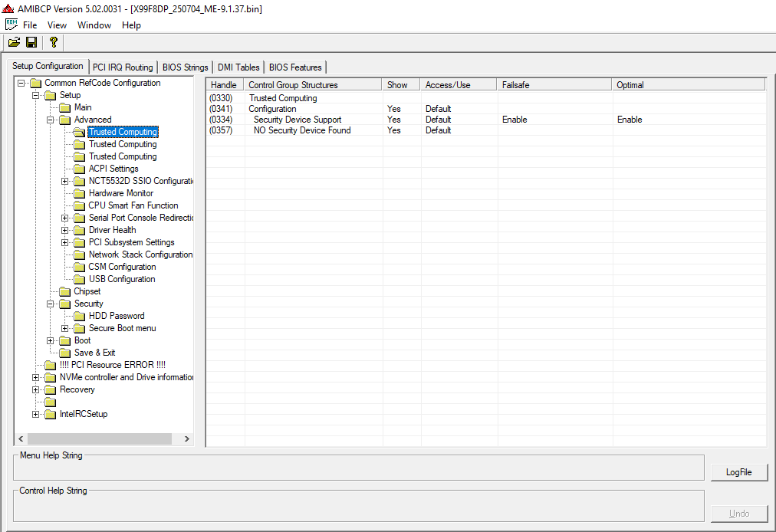Expand the PCI Subsystem Settings node
This screenshot has width=776, height=532.
pyautogui.click(x=65, y=243)
